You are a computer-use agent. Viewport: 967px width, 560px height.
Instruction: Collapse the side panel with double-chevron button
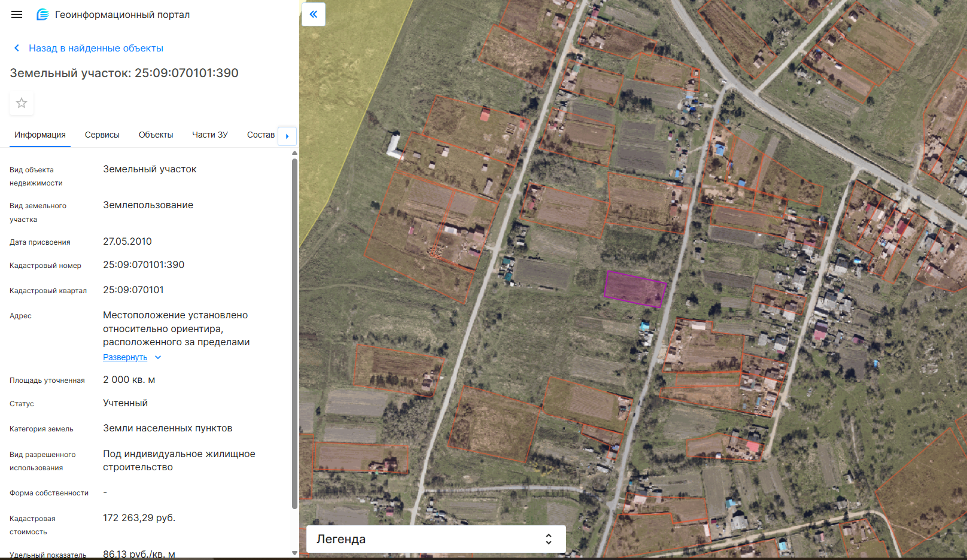[x=314, y=14]
